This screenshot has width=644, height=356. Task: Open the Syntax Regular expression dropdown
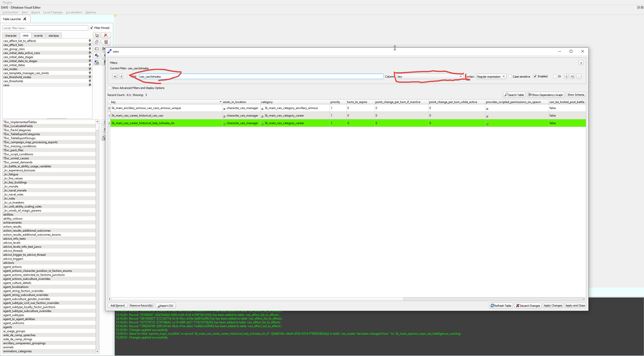coord(491,77)
